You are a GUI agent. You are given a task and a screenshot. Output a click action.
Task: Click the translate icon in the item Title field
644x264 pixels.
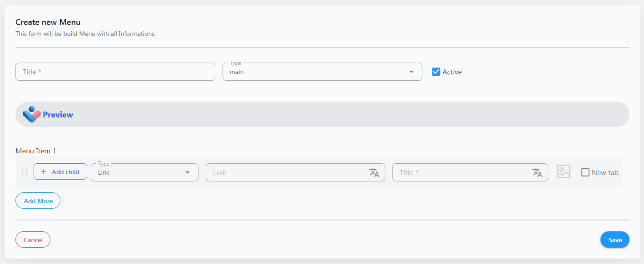[x=537, y=172]
